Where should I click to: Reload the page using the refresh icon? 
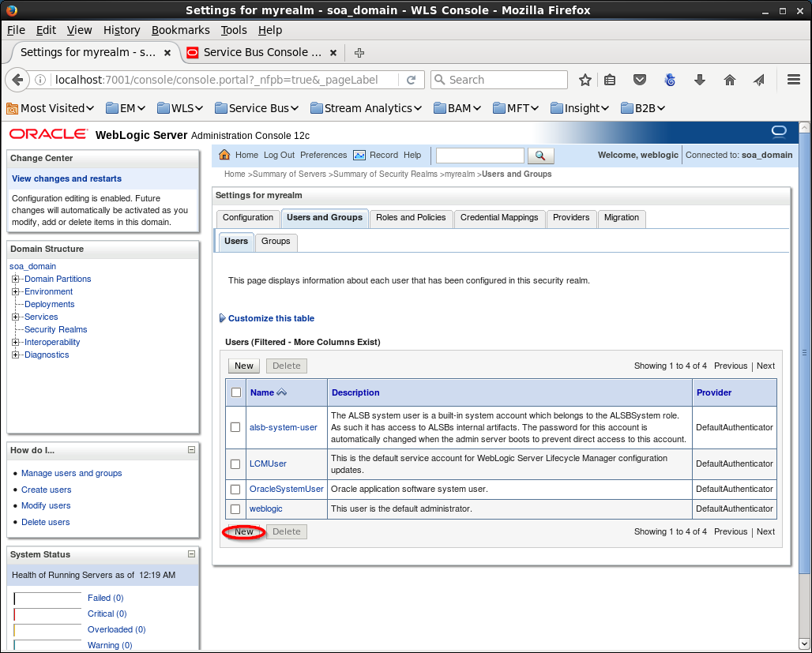(x=411, y=80)
